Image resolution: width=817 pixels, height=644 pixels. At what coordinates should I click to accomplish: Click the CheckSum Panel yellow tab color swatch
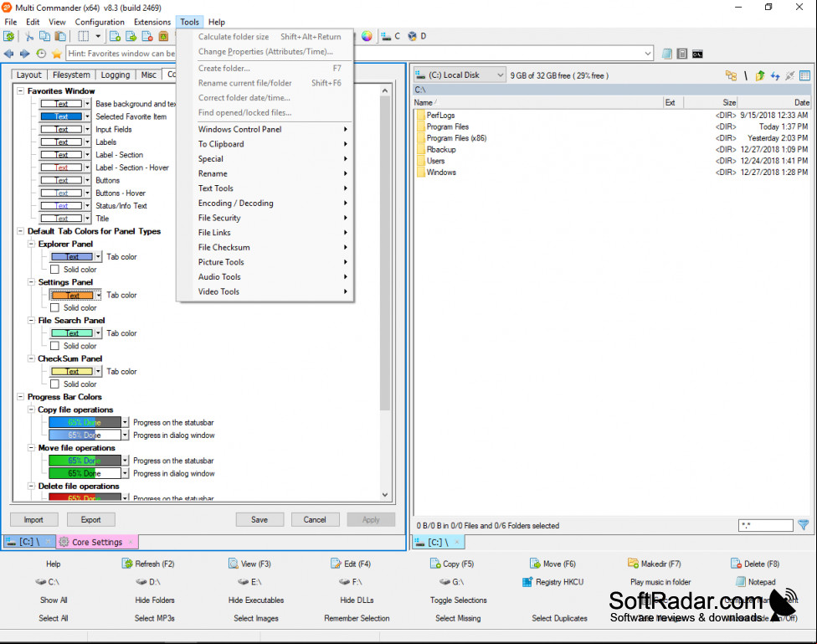(72, 371)
